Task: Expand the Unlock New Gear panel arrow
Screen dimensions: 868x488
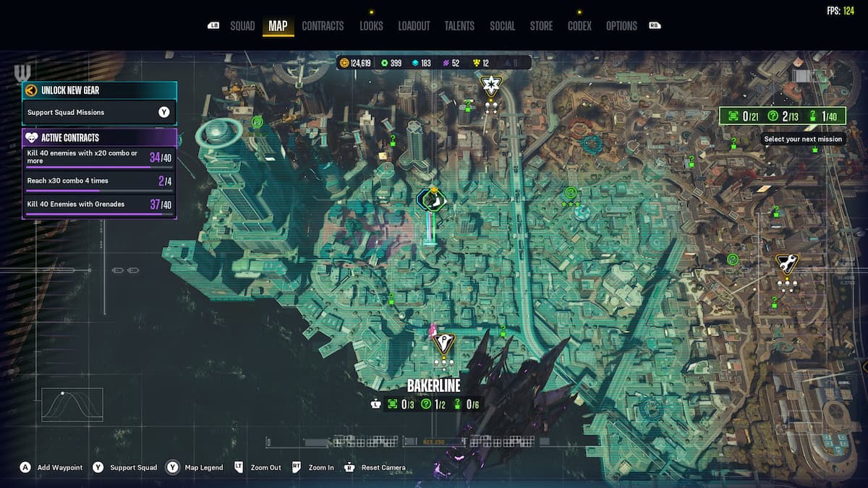Action: click(x=30, y=90)
